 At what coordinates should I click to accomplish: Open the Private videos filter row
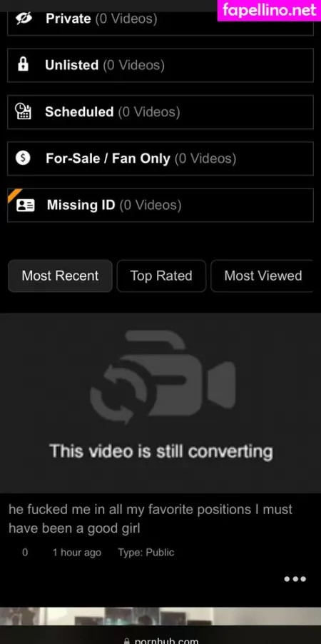160,21
